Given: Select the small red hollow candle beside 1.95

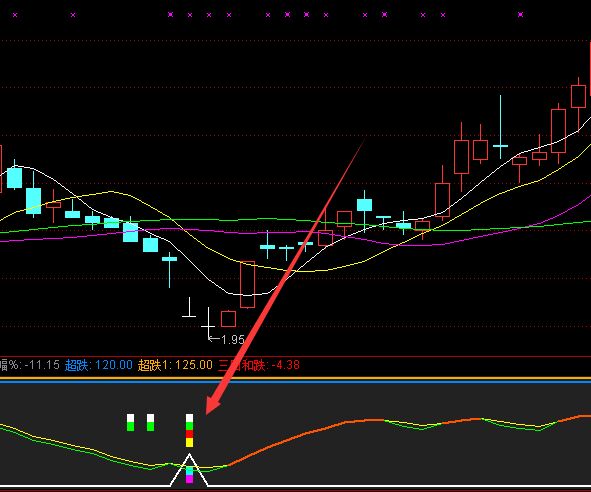Looking at the screenshot, I should click(x=228, y=319).
